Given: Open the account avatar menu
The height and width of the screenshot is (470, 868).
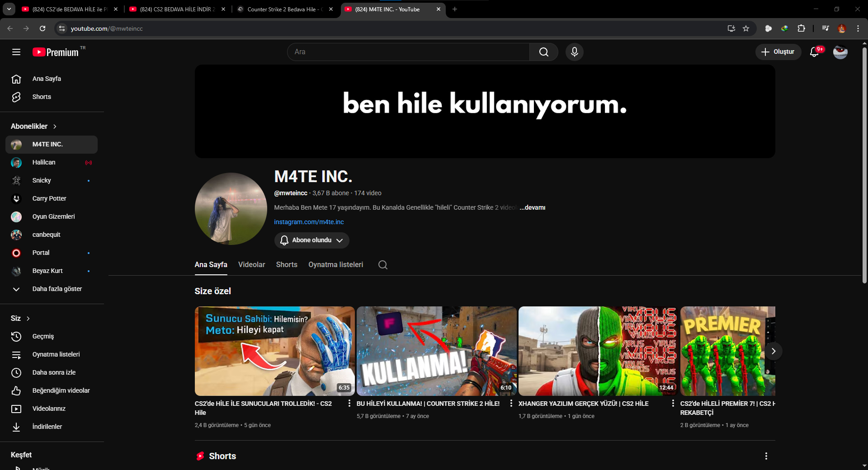Looking at the screenshot, I should point(840,52).
